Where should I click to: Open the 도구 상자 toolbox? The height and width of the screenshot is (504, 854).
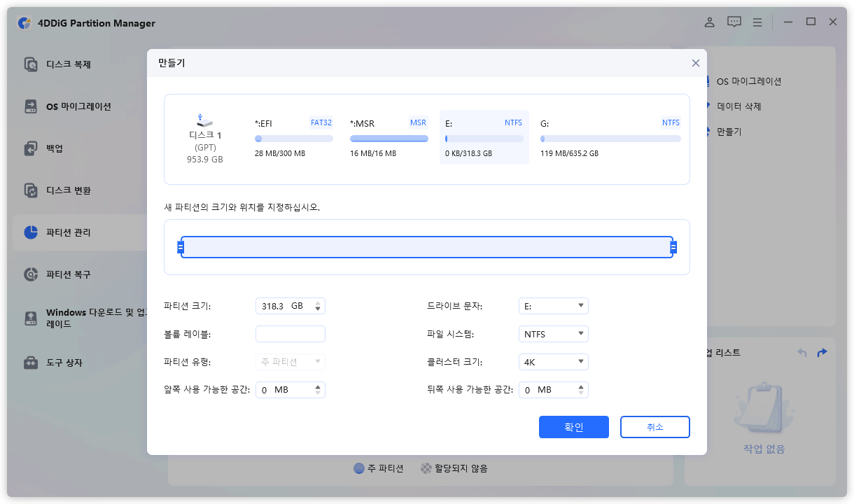tap(59, 363)
